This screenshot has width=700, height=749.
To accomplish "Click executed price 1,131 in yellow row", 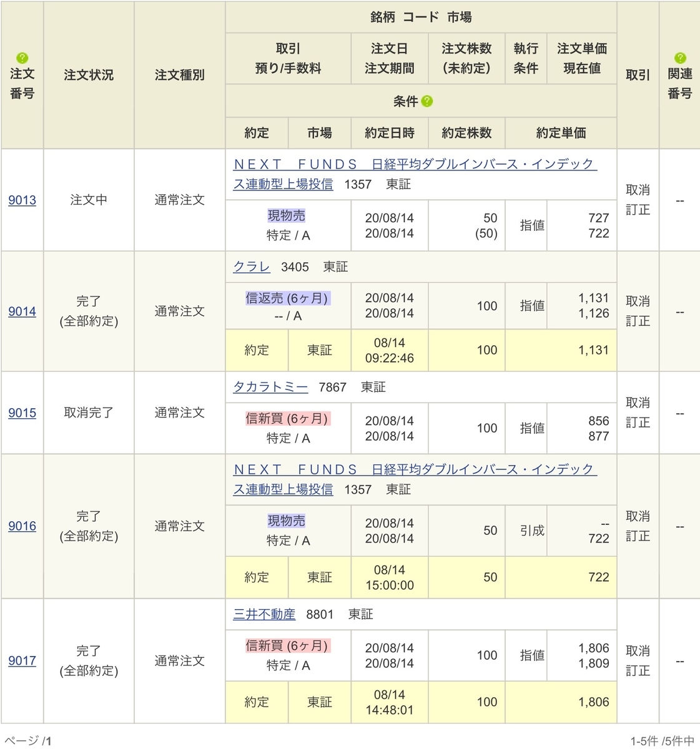I will [593, 350].
